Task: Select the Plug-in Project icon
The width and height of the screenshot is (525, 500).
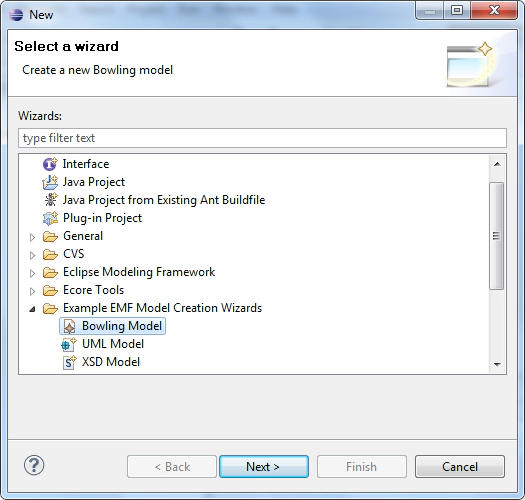Action: pos(50,218)
